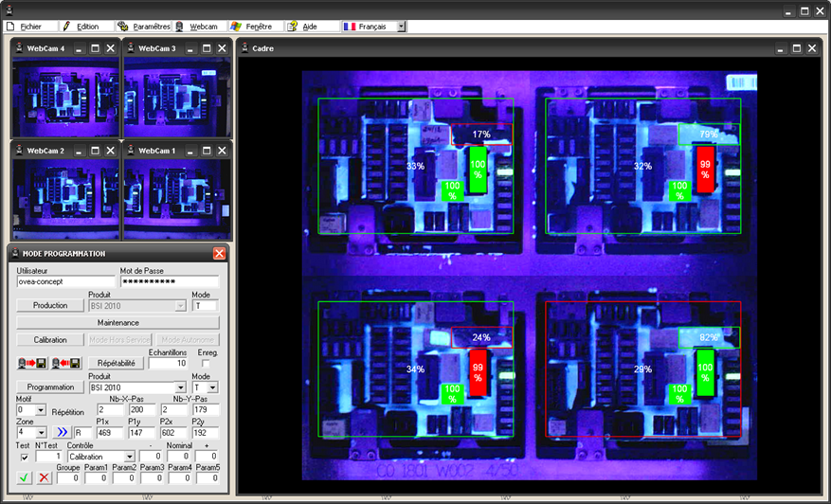Toggle the Enreg. checkbox

coord(206,364)
